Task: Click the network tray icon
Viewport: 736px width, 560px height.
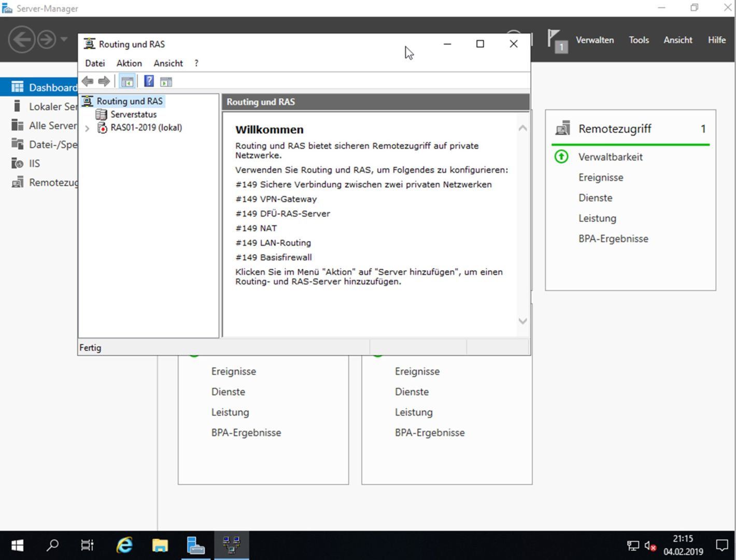Action: (633, 545)
